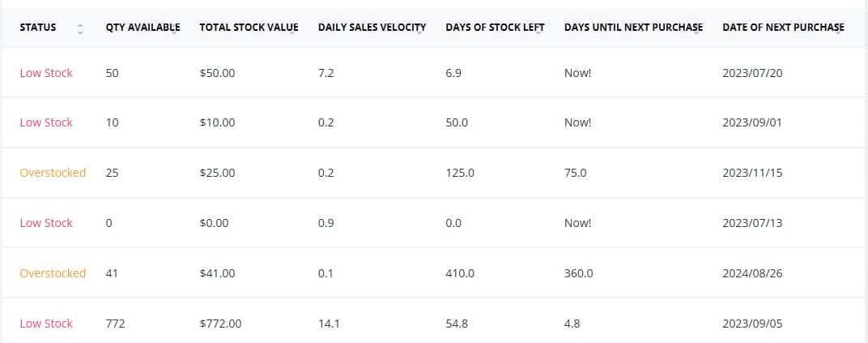Click the sort arrows beside the Status header
The width and height of the screenshot is (868, 343).
79,28
